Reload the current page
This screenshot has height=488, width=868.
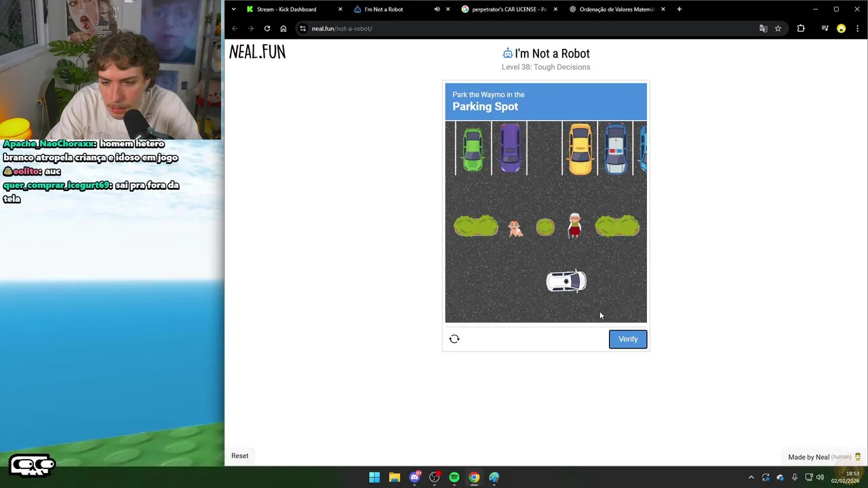click(267, 28)
